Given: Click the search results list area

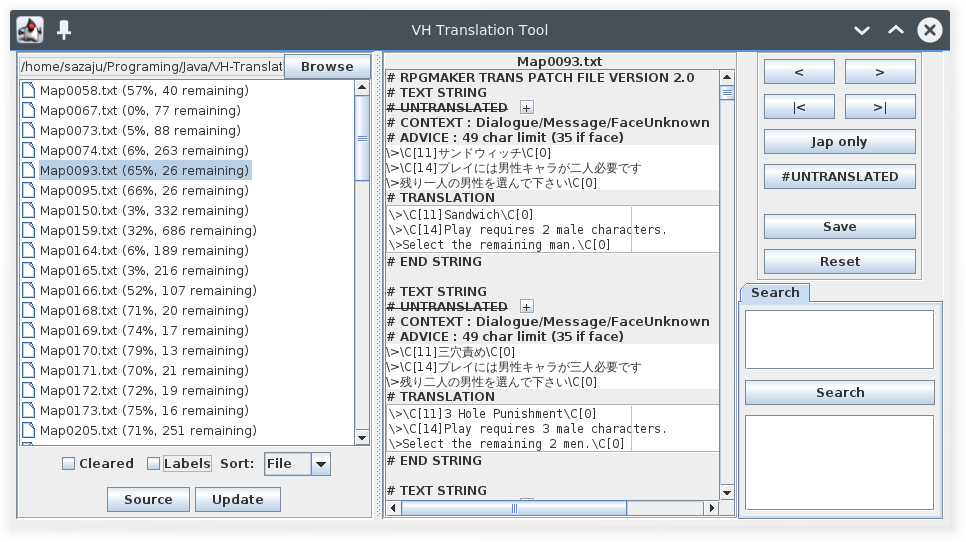Looking at the screenshot, I should coord(840,463).
